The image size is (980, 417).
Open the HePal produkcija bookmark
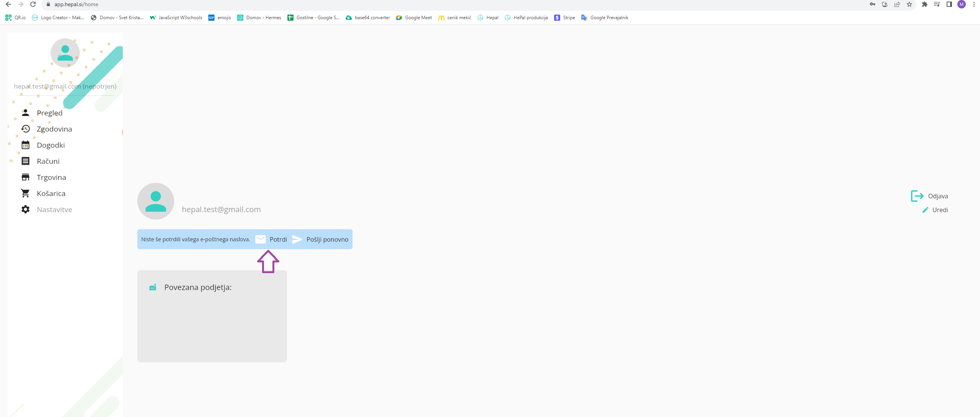pos(526,18)
